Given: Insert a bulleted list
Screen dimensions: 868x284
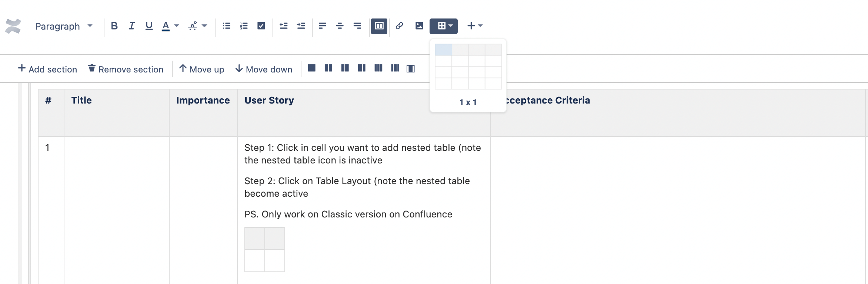Looking at the screenshot, I should pyautogui.click(x=227, y=26).
